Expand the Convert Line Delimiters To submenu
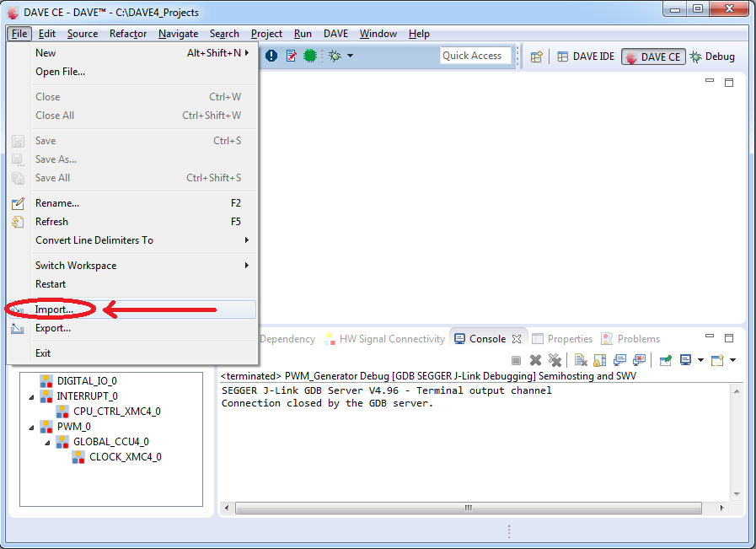Image resolution: width=756 pixels, height=549 pixels. pos(132,240)
